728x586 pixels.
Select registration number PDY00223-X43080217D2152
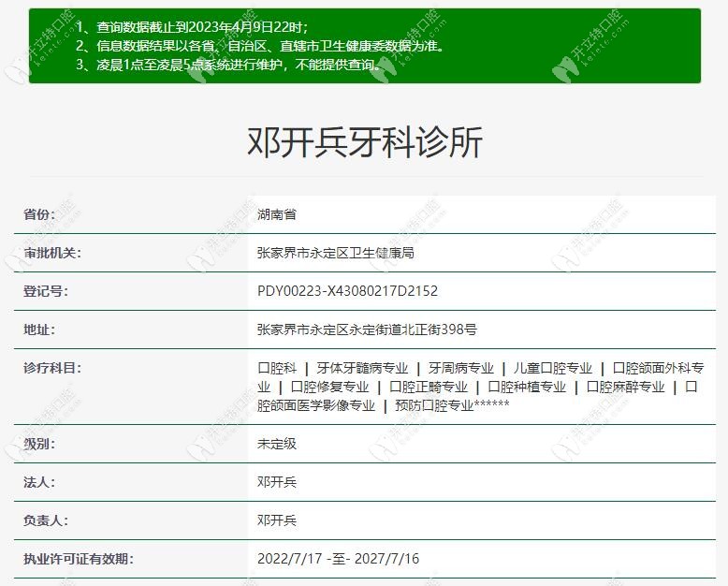(x=348, y=291)
